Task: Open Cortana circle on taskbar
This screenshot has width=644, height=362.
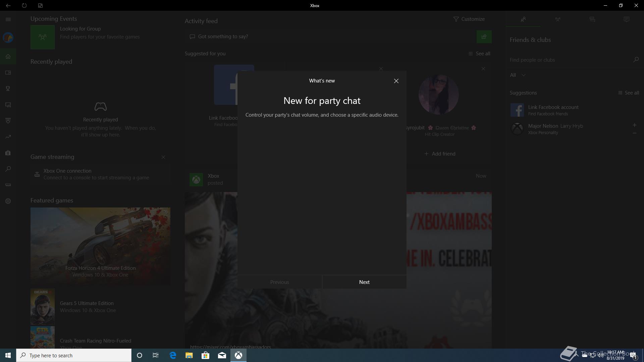Action: pyautogui.click(x=140, y=355)
